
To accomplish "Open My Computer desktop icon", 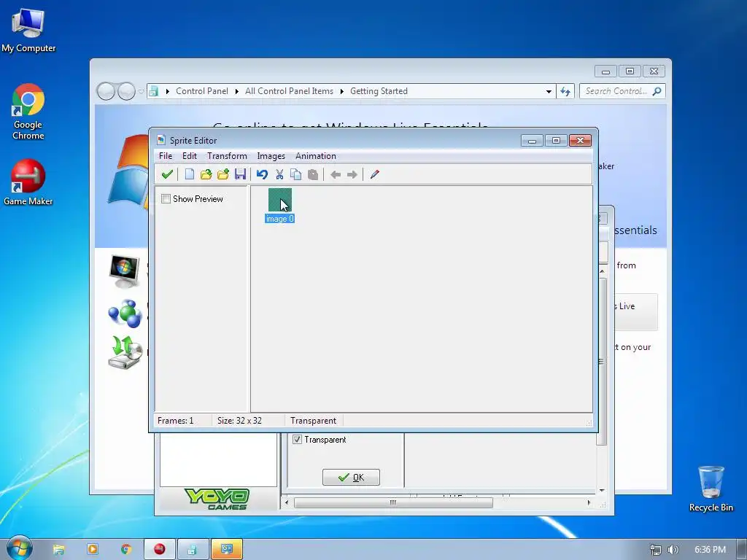I will coord(28,30).
